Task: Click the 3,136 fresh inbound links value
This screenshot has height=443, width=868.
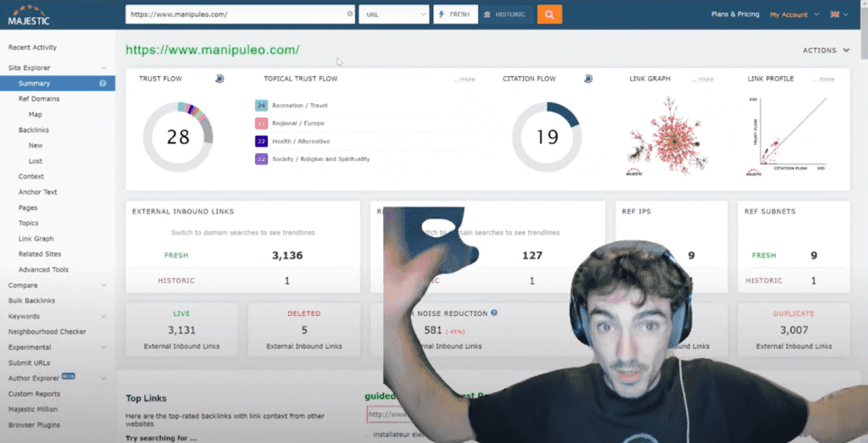Action: tap(287, 256)
